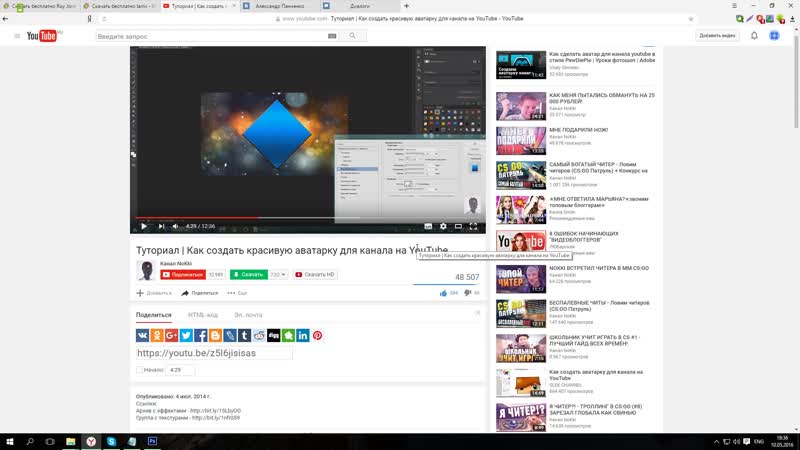
Task: Click the green Скачать download button
Action: click(x=248, y=274)
